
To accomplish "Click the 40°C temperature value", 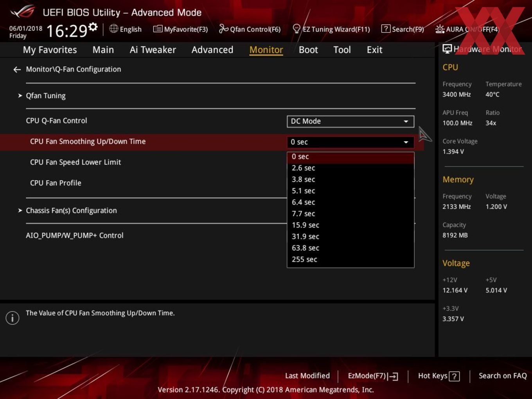I will (x=492, y=95).
